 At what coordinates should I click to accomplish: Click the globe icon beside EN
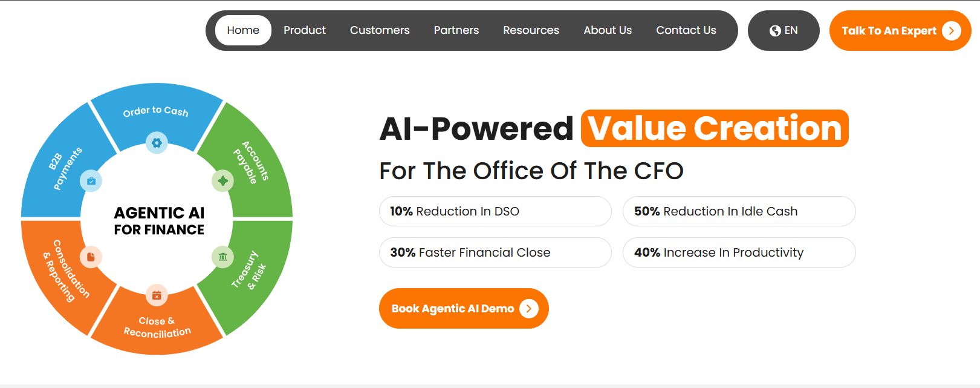pyautogui.click(x=775, y=31)
